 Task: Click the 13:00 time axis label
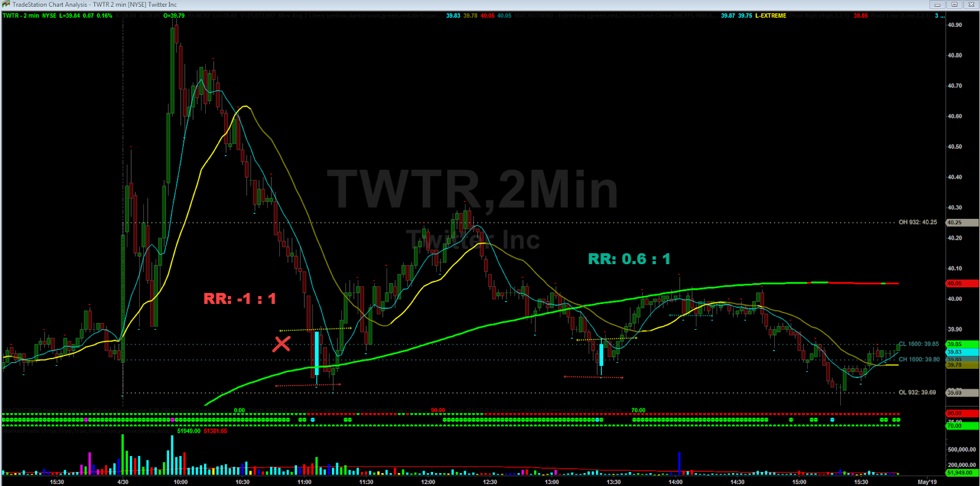coord(552,482)
